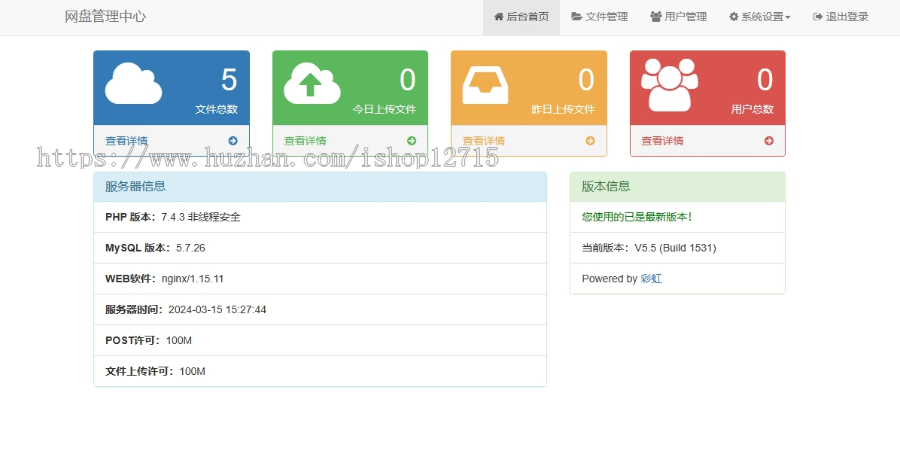Viewport: 900px width, 463px height.
Task: Click 退出登录 to log out
Action: [x=840, y=17]
